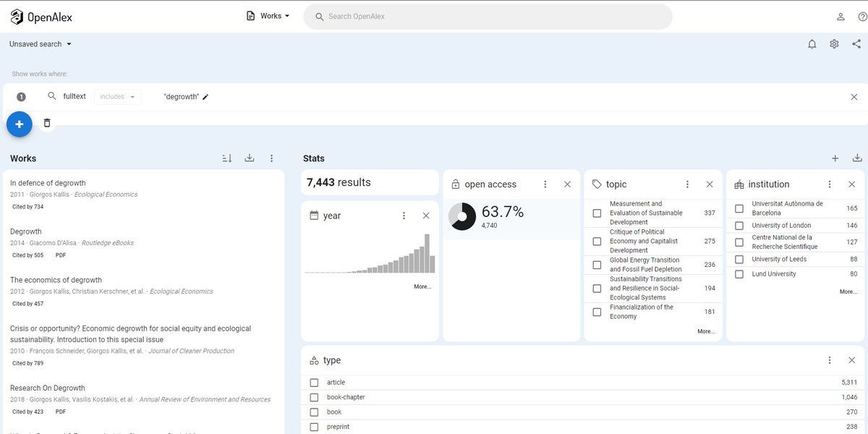Open the settings gear icon
The width and height of the screenshot is (868, 434).
pos(834,44)
